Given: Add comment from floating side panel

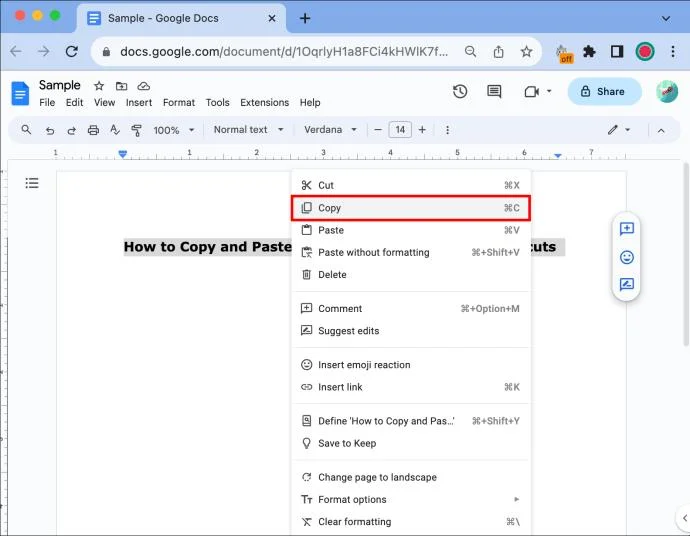Looking at the screenshot, I should pyautogui.click(x=627, y=229).
